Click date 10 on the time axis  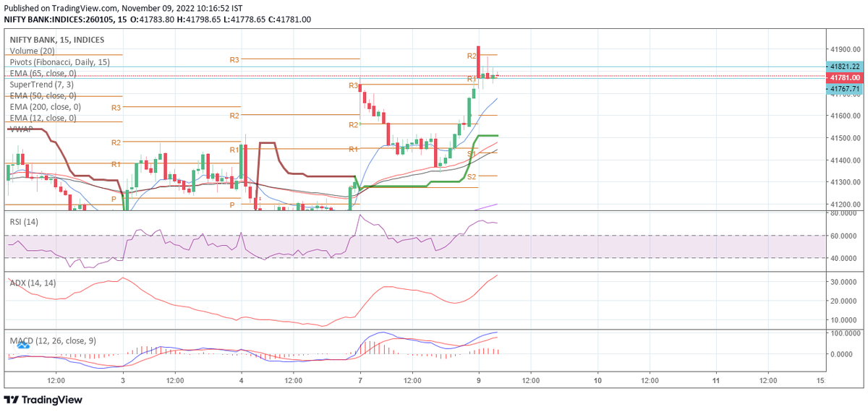597,379
